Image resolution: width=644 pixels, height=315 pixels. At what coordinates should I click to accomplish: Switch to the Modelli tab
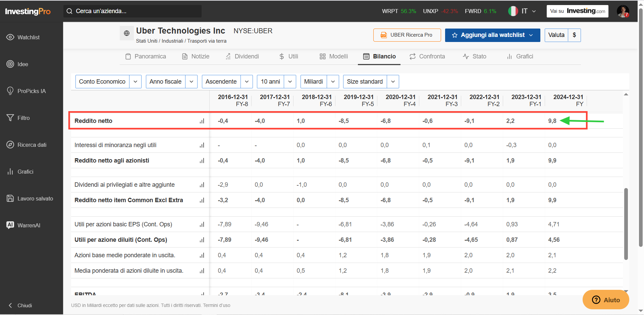(334, 56)
